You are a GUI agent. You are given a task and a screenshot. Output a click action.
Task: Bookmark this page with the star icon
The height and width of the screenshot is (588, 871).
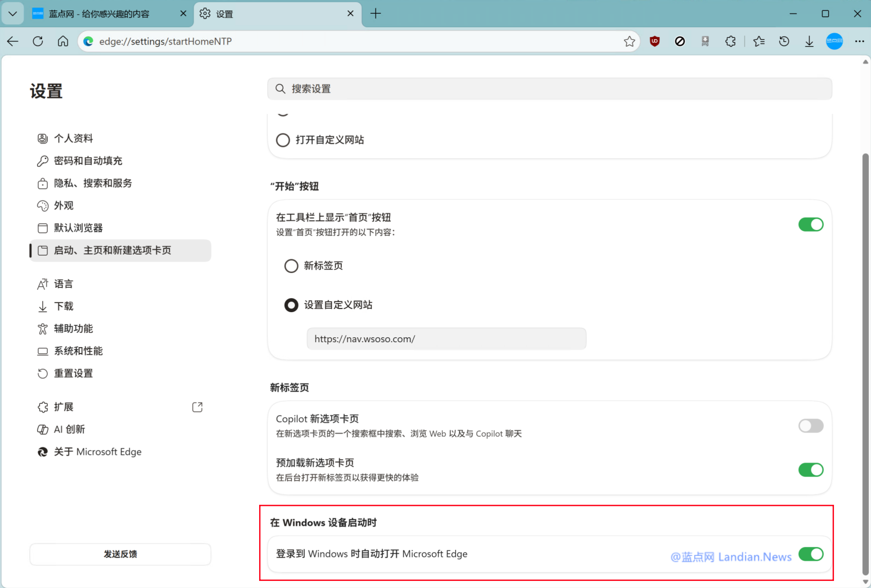click(x=630, y=41)
